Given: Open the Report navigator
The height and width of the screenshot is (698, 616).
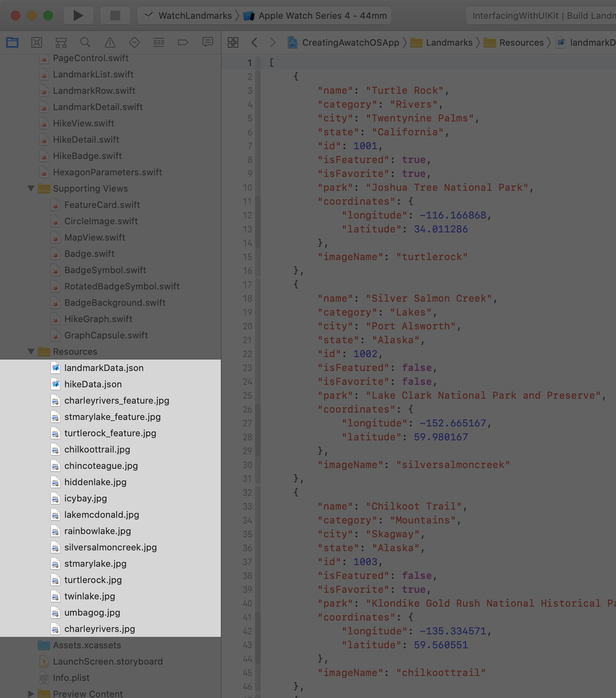Looking at the screenshot, I should 208,42.
